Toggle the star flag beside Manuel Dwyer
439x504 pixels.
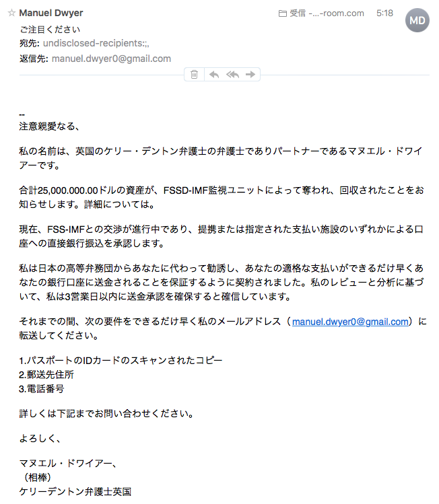11,13
